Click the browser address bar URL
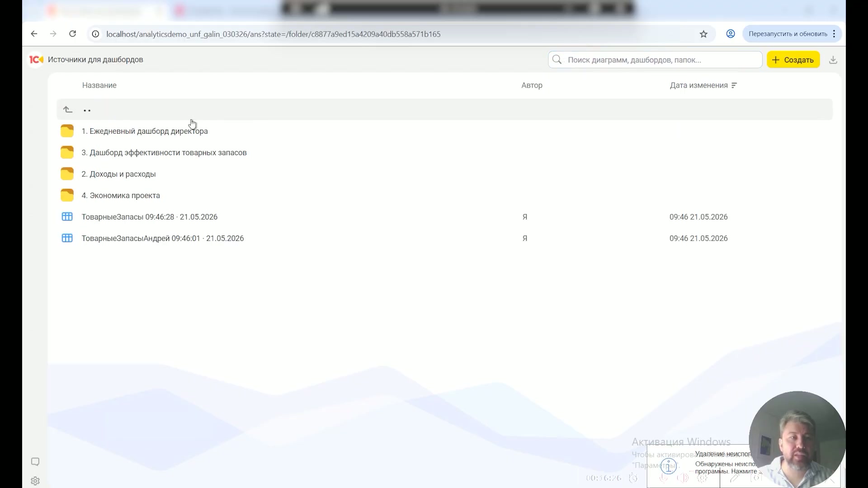 pos(273,34)
